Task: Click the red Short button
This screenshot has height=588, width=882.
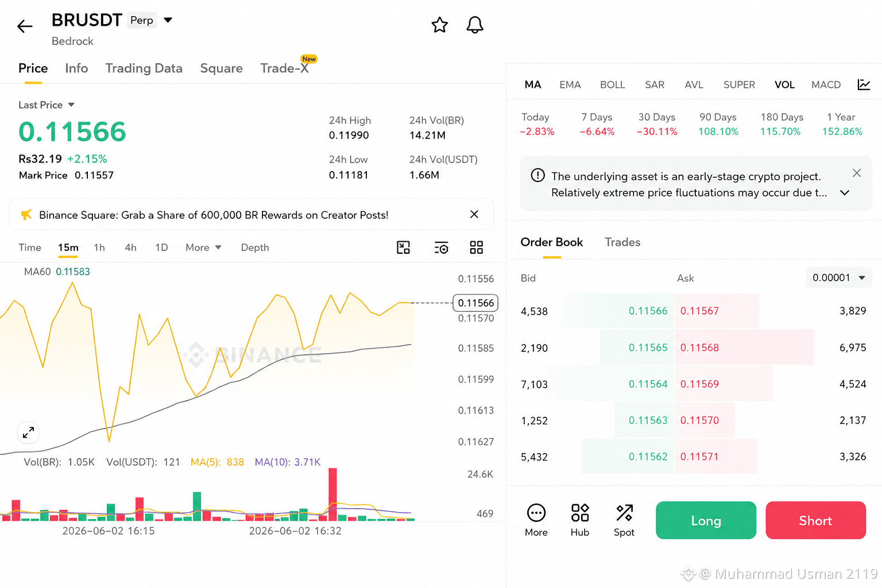Action: [815, 520]
